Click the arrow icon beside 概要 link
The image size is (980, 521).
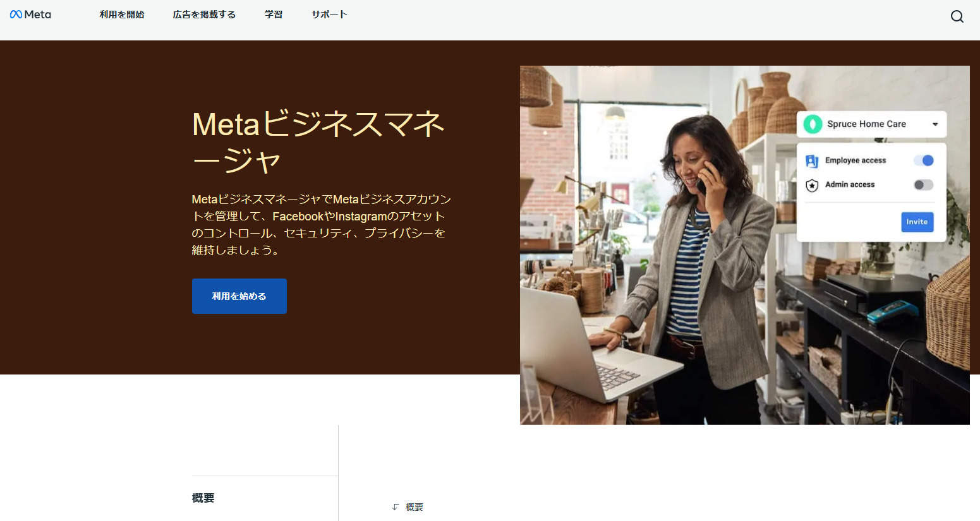pos(396,507)
